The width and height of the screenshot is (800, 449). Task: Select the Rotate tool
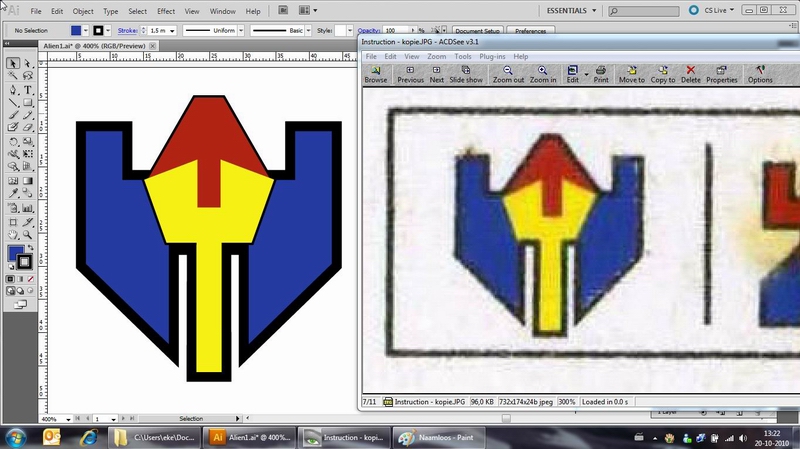click(x=13, y=142)
